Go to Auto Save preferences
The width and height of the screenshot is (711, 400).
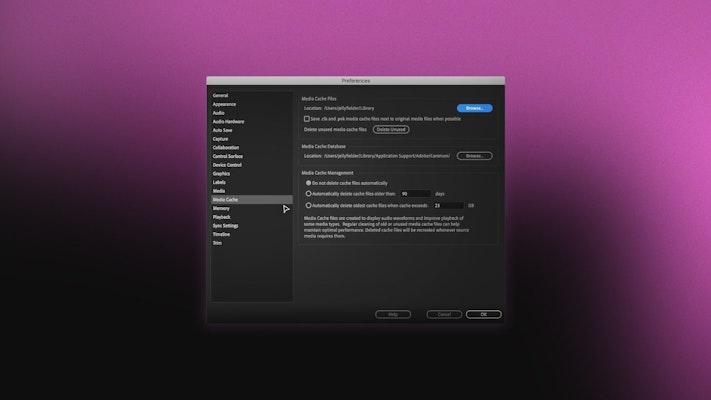pyautogui.click(x=223, y=130)
